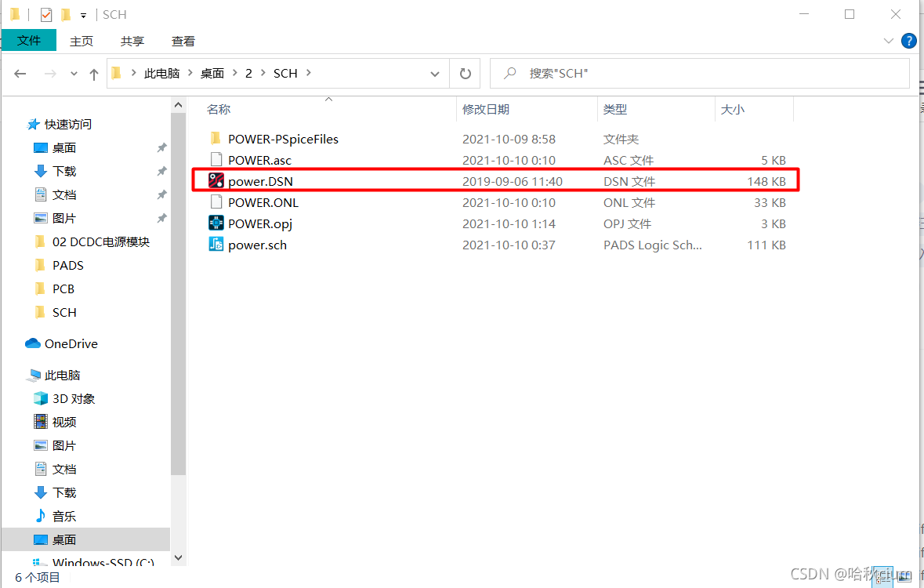Open 图片 under 此电脑

point(56,445)
